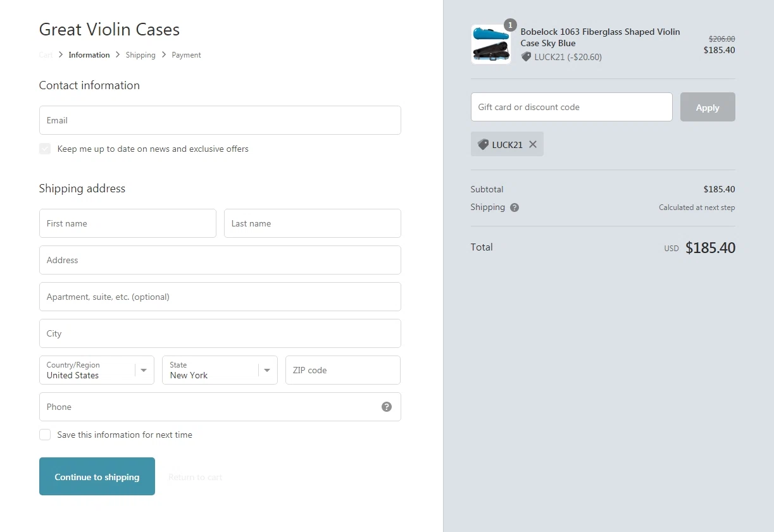The height and width of the screenshot is (532, 774).
Task: Select the Payment breadcrumb step
Action: pos(186,55)
